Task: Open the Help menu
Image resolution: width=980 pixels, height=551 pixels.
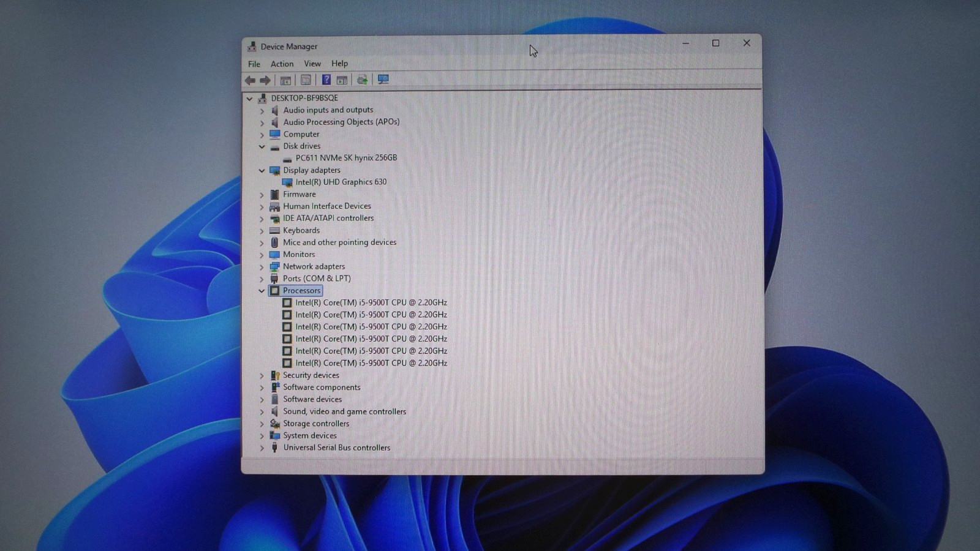Action: (x=339, y=64)
